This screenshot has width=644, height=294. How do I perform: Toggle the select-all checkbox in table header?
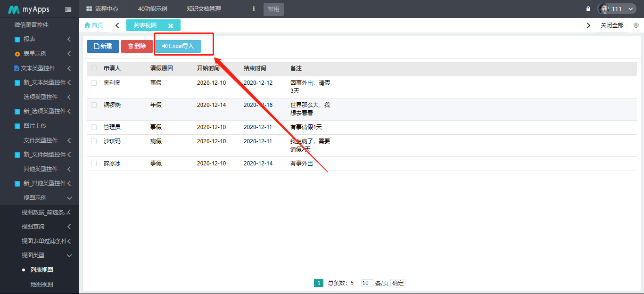[x=94, y=68]
